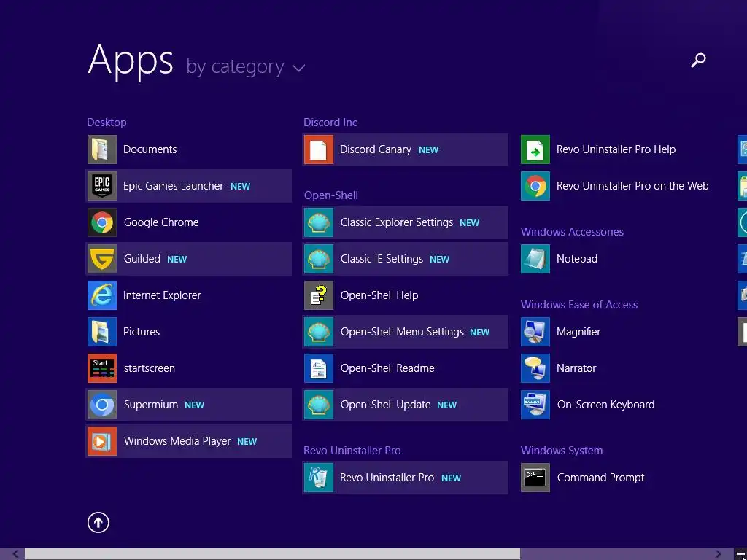Select the Open-Shell category header

tap(331, 195)
